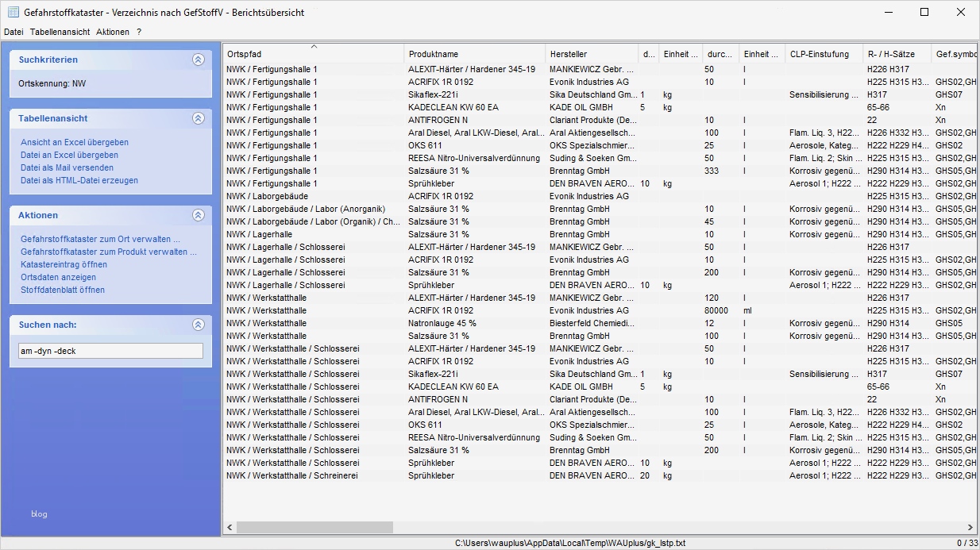This screenshot has width=980, height=550.
Task: Sort by Hersteller column header
Action: pos(592,54)
